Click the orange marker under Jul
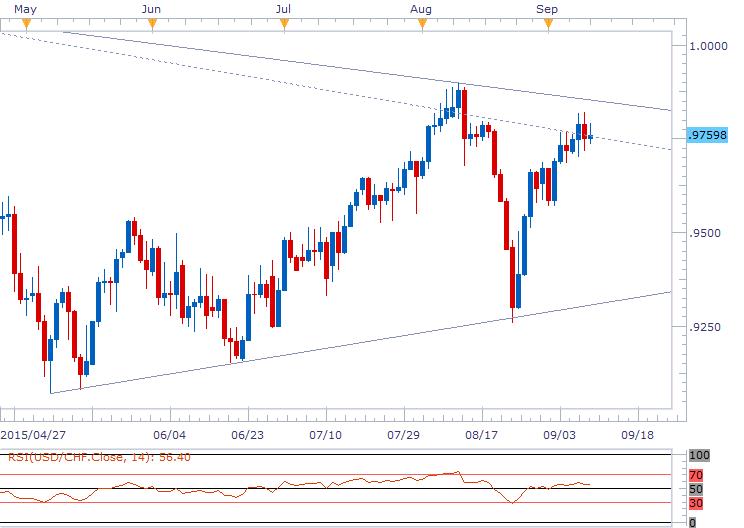This screenshot has height=528, width=744. (x=284, y=24)
